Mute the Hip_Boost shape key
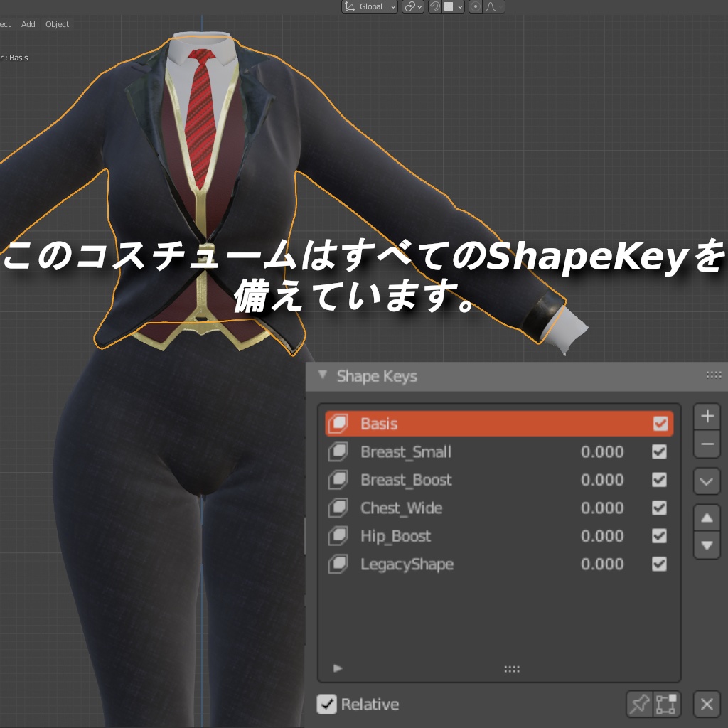Viewport: 728px width, 728px height. [659, 536]
